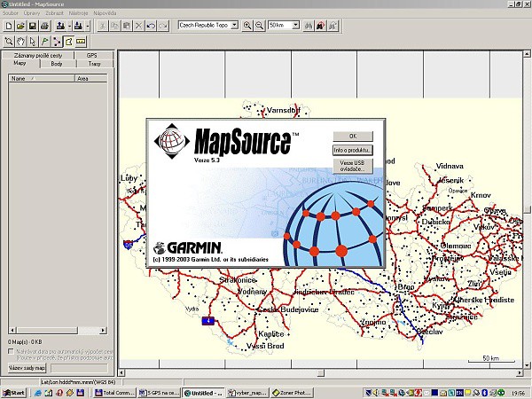This screenshot has width=532, height=399.
Task: Open the Zobrazit menu
Action: (55, 13)
